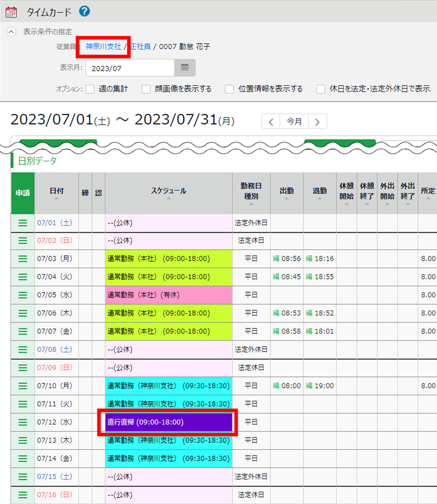Enable the 週の集計 checkbox

click(91, 89)
